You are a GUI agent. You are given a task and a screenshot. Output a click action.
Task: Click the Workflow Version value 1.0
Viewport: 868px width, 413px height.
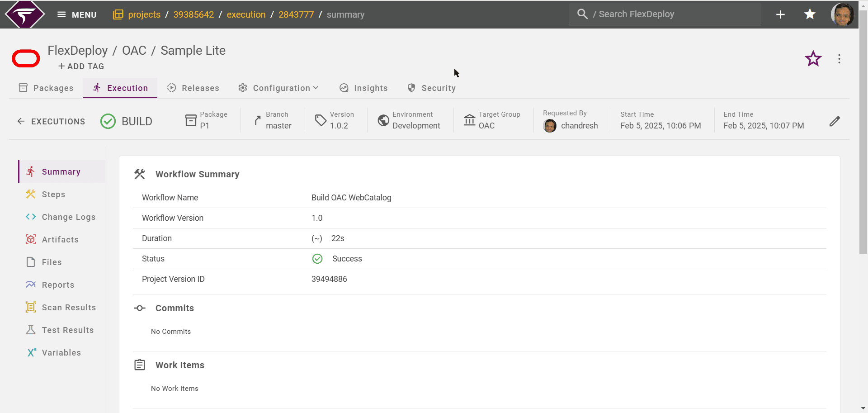317,218
